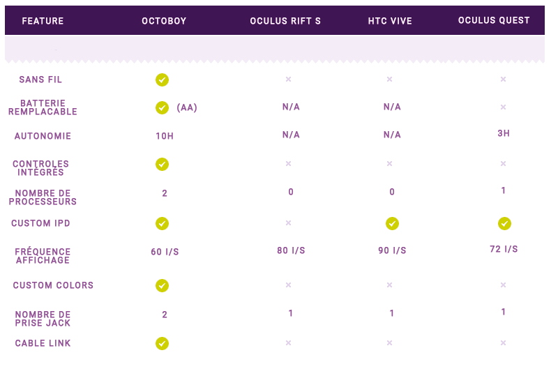Select the Octoboy Custom IPD checkmark
Viewport: 558px width, 392px height.
click(162, 223)
